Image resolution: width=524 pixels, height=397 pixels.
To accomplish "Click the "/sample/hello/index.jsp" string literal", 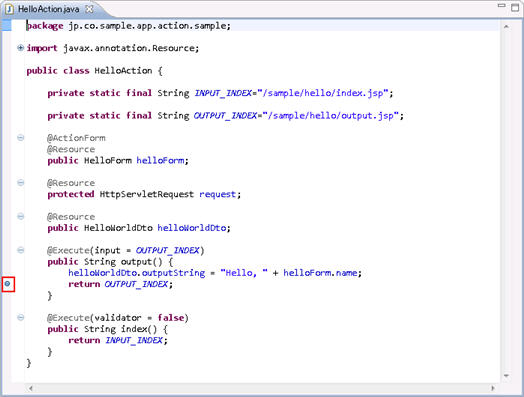I will pyautogui.click(x=323, y=93).
